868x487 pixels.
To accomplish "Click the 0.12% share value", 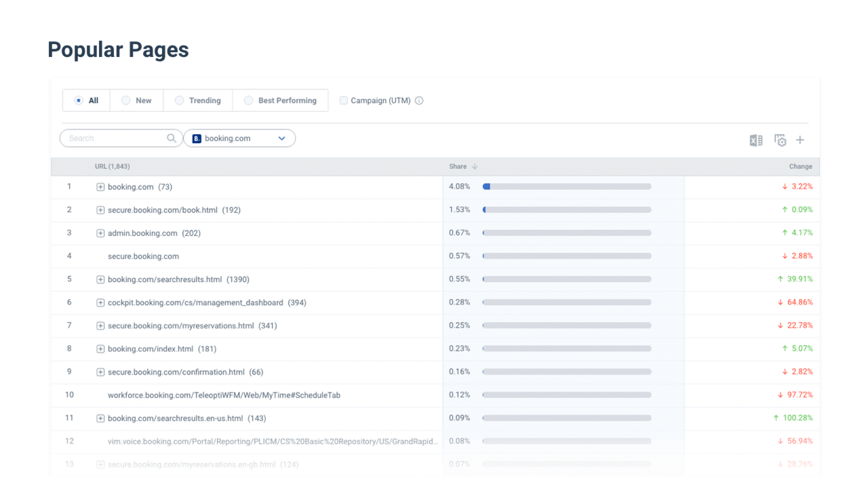I will tap(459, 395).
